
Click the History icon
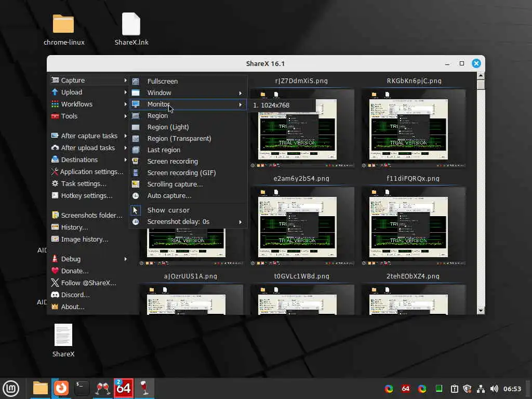point(55,227)
